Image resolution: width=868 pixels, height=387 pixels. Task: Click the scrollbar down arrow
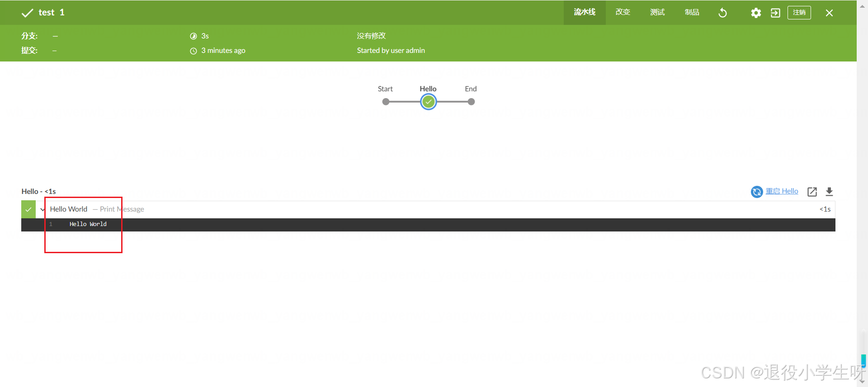862,382
